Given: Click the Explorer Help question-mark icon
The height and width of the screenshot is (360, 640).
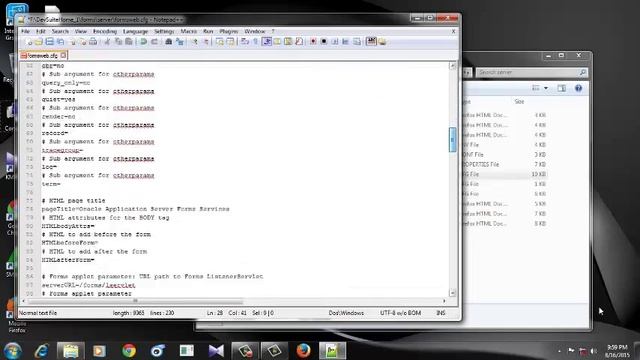Looking at the screenshot, I should [x=578, y=88].
